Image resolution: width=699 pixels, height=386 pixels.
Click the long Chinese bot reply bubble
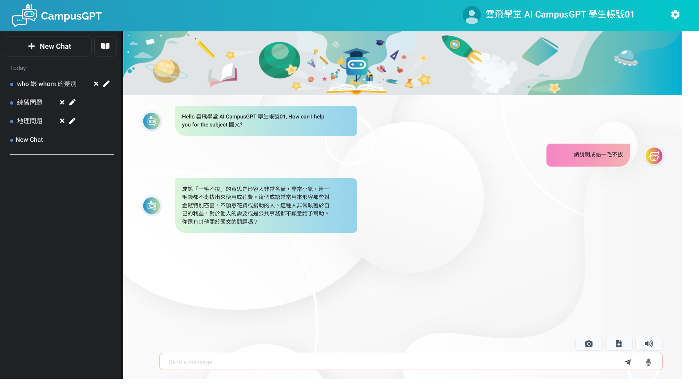coord(266,205)
